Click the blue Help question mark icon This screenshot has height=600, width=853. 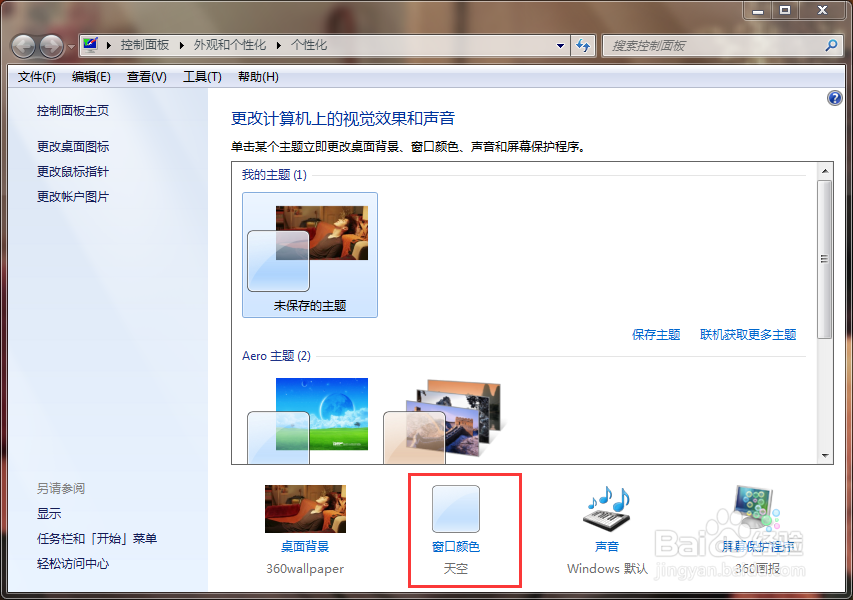point(835,97)
